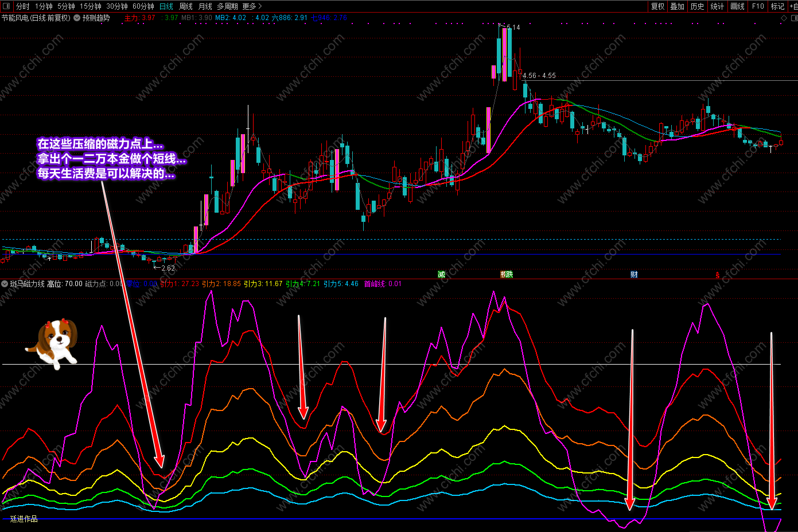Click the 4.56 - 4.55 price range label
This screenshot has width=798, height=532.
pyautogui.click(x=539, y=76)
